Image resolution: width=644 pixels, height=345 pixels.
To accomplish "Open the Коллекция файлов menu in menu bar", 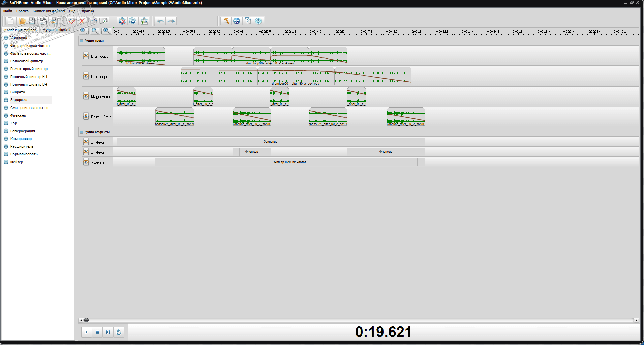I will (49, 11).
